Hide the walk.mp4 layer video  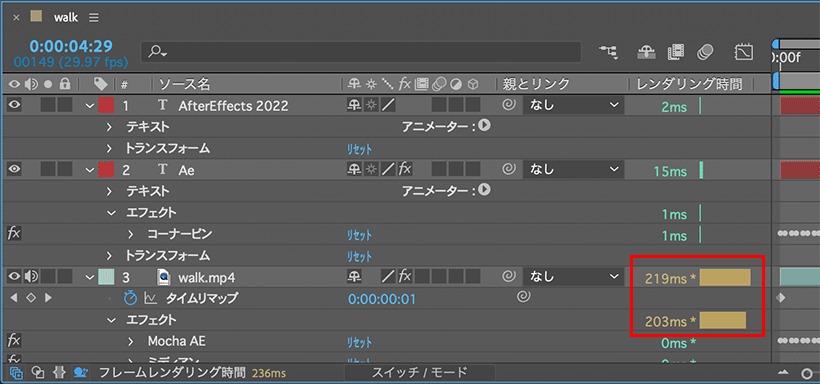[x=14, y=276]
